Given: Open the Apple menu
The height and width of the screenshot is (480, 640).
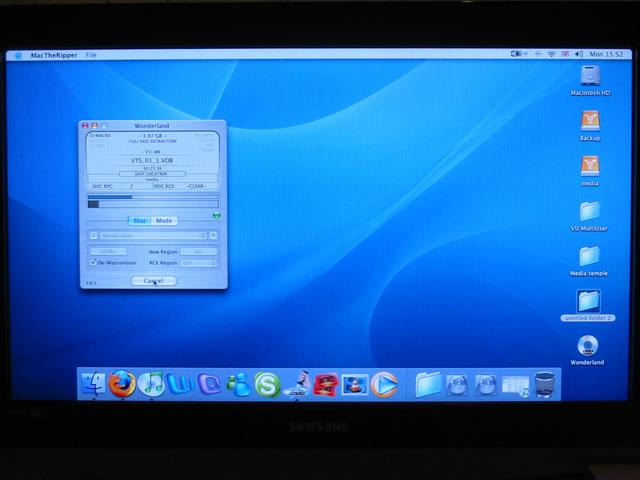Looking at the screenshot, I should click(18, 55).
